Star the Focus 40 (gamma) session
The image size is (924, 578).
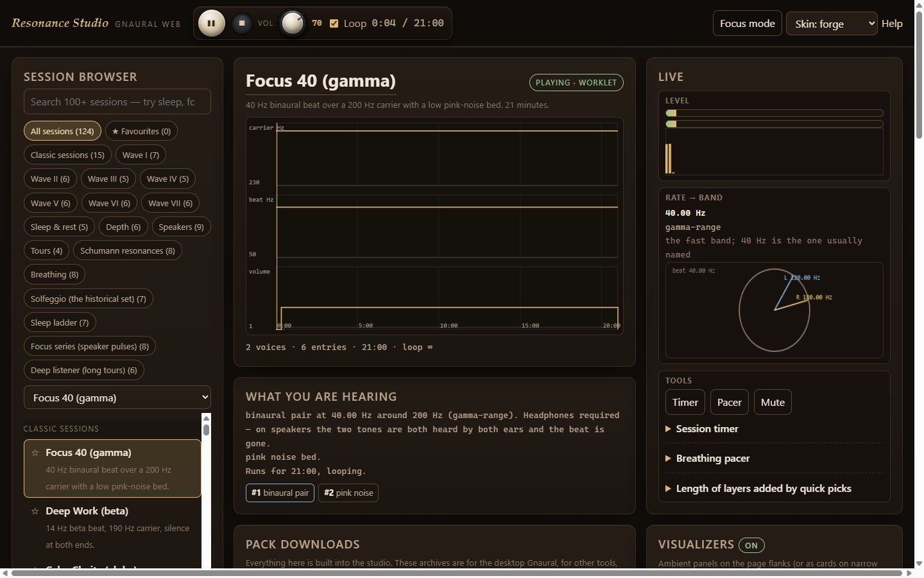35,453
